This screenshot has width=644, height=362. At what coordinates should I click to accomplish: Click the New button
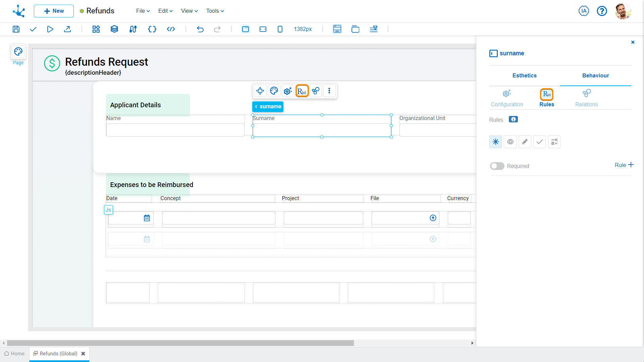pos(54,11)
